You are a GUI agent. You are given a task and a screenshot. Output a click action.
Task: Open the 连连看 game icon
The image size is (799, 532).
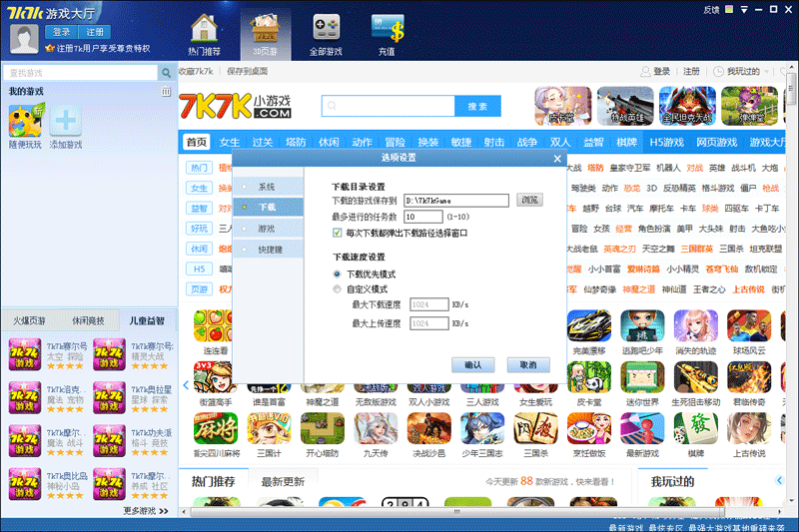tap(213, 325)
